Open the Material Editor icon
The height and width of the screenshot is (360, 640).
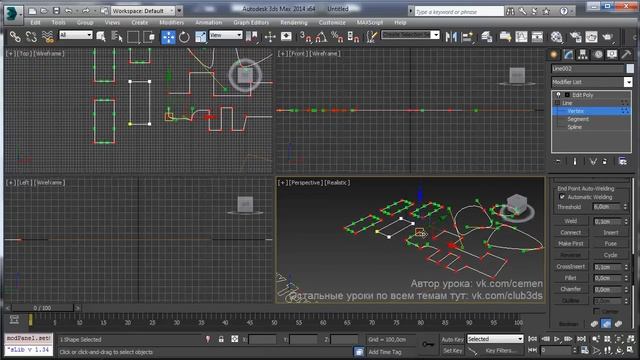click(556, 37)
